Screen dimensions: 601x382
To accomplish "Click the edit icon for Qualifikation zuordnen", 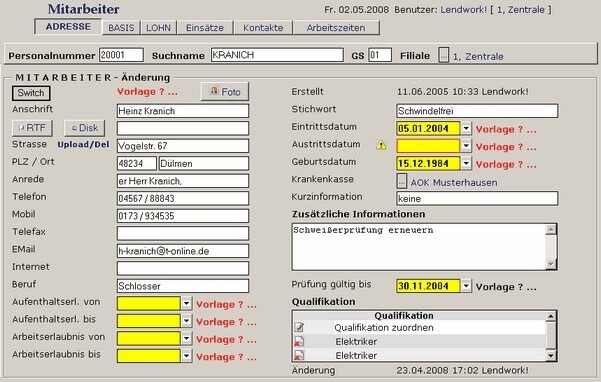I will 299,328.
